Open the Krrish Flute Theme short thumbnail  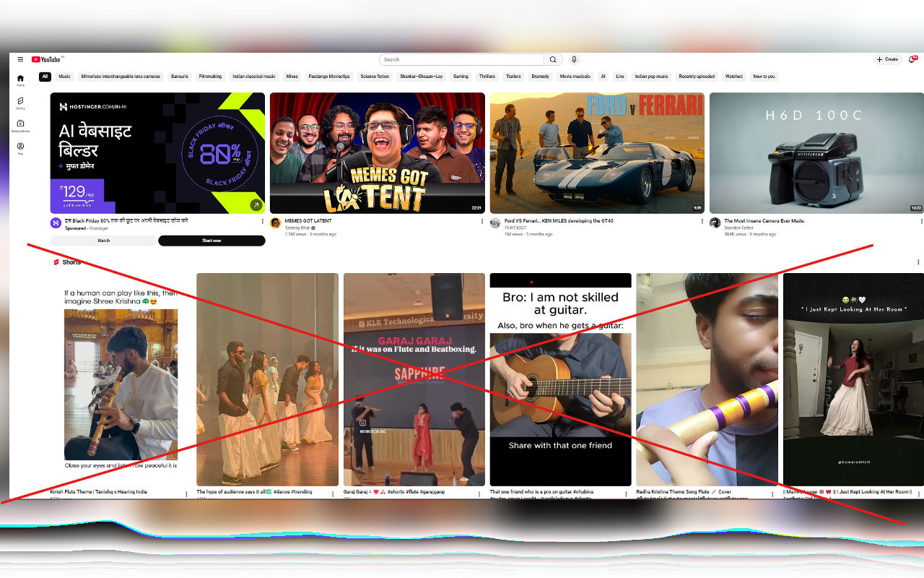121,379
